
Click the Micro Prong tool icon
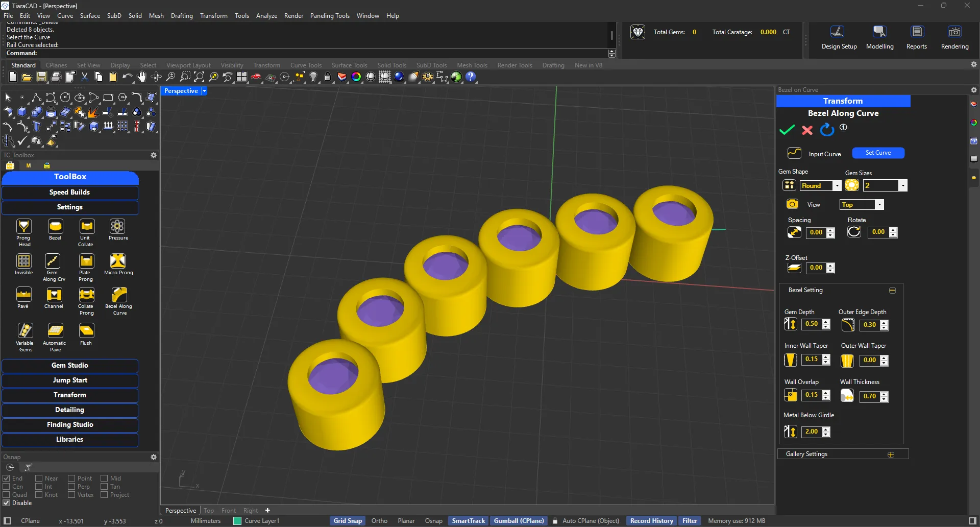coord(118,261)
